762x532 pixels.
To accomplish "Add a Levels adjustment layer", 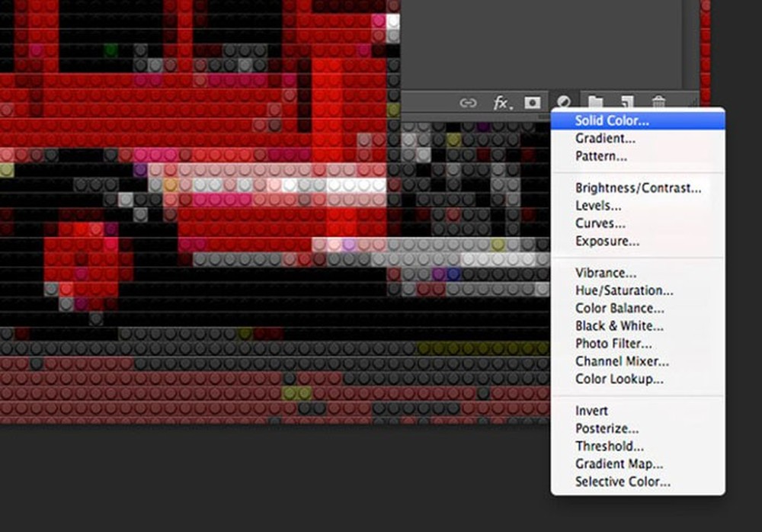I will coord(599,205).
